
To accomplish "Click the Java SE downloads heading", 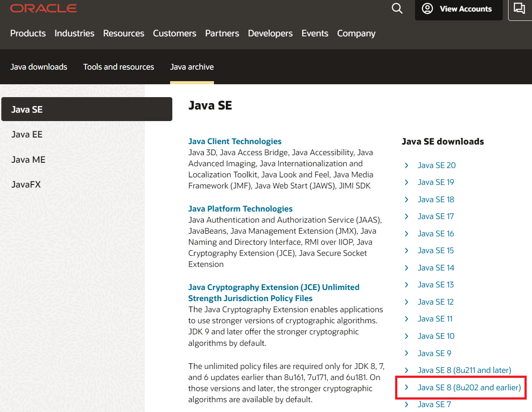I will click(443, 141).
